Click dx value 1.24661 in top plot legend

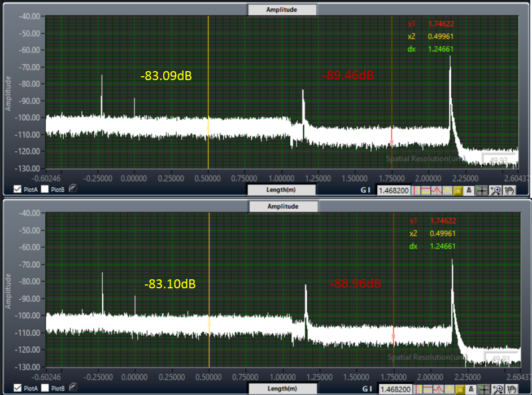tap(441, 49)
